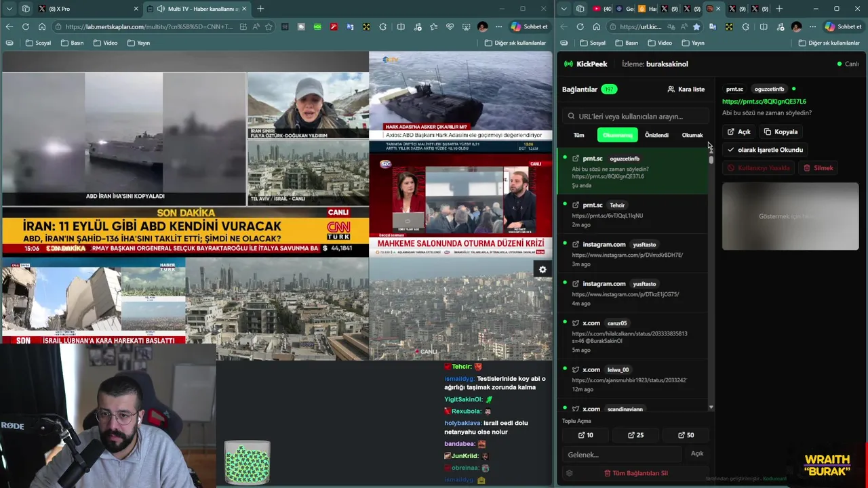Image resolution: width=868 pixels, height=488 pixels.
Task: Open the Sohbet et Copilot button in left browser
Action: [x=530, y=26]
